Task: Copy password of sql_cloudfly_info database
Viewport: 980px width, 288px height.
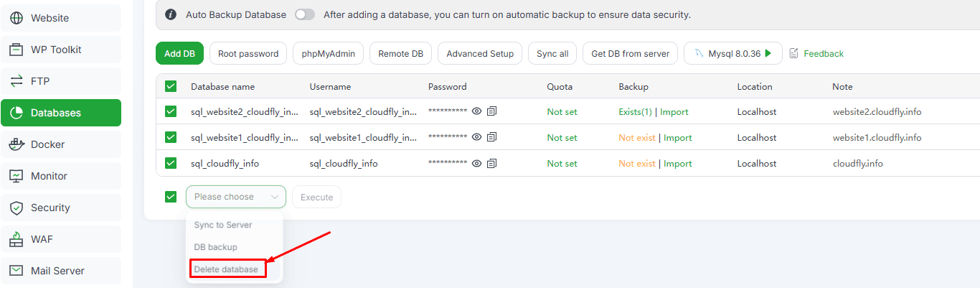Action: click(x=491, y=164)
